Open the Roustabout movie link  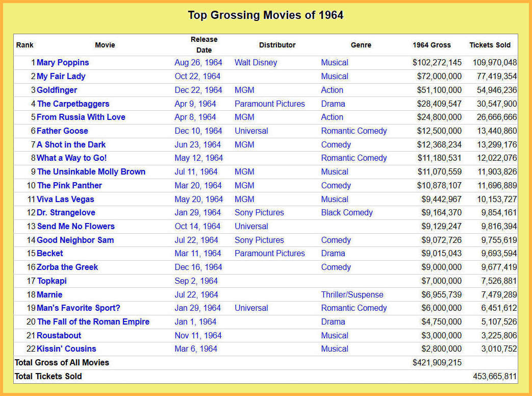[59, 336]
